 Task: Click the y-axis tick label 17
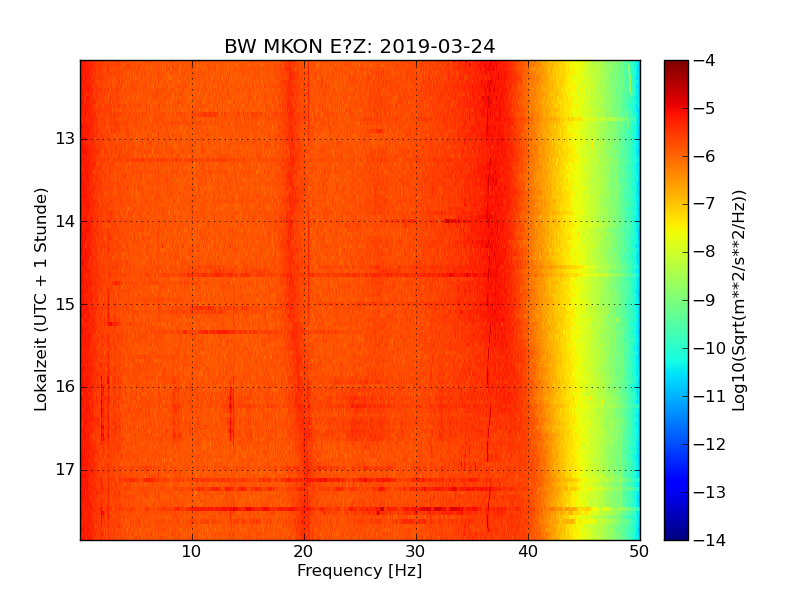[x=65, y=469]
